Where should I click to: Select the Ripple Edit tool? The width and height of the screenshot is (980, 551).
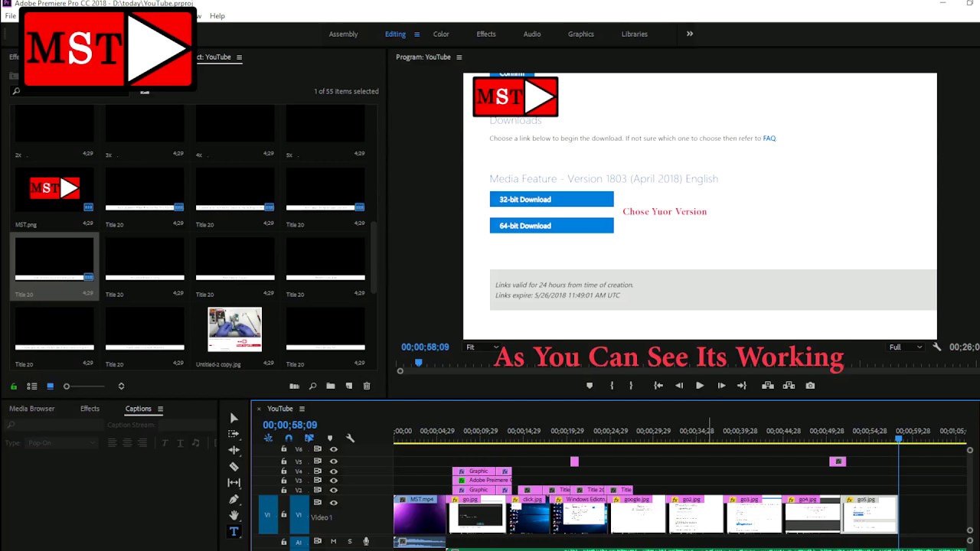234,450
